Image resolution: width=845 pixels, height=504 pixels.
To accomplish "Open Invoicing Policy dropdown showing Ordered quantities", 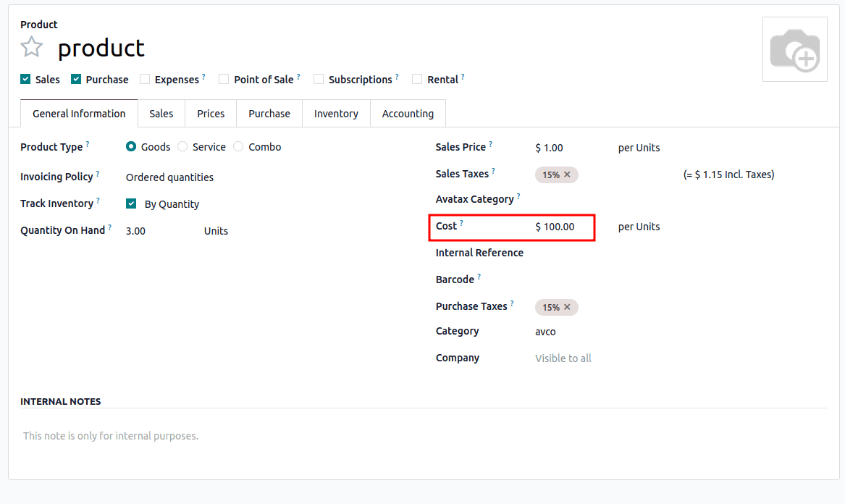I will coord(169,177).
